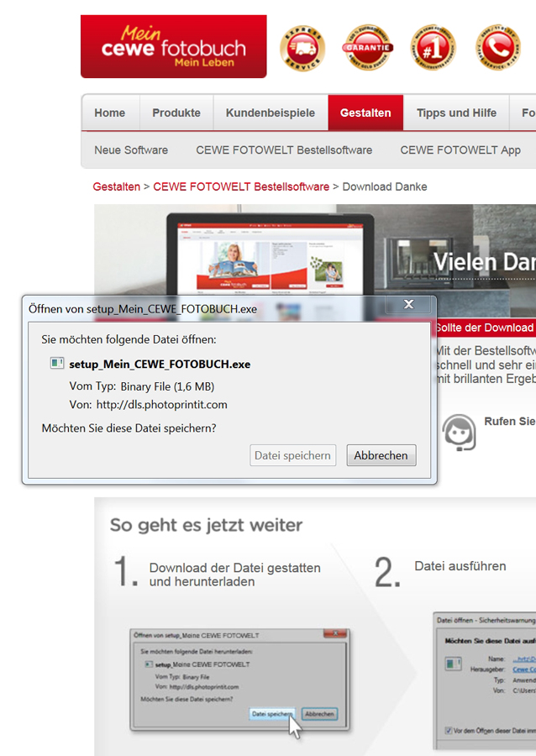The image size is (536, 756).
Task: Open CEWE FOTOWELT Bestellsoftware submenu item
Action: [x=284, y=150]
